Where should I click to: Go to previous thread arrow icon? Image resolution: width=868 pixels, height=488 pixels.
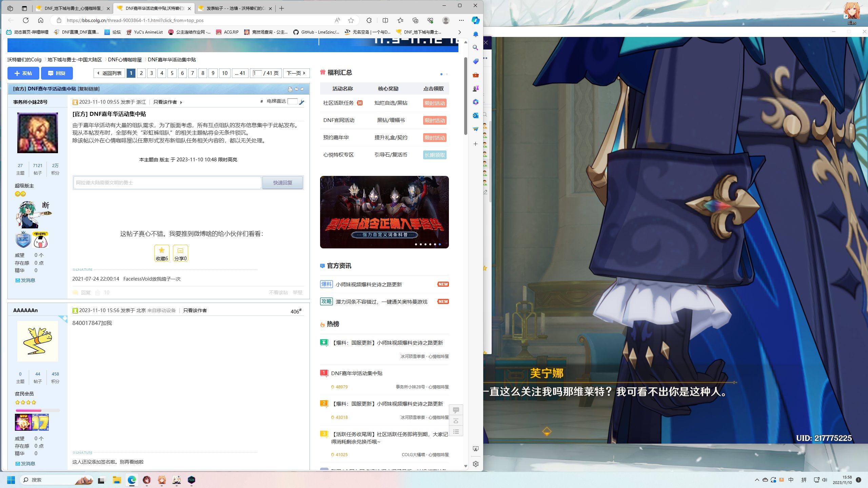296,89
